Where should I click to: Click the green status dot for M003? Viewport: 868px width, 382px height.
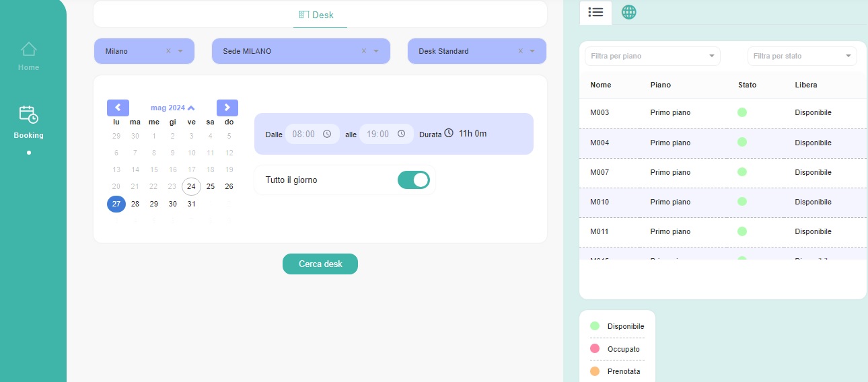tap(742, 112)
